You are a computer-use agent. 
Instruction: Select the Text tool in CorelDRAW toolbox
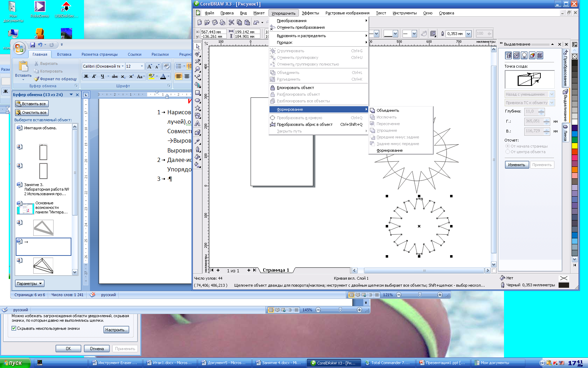[x=198, y=124]
